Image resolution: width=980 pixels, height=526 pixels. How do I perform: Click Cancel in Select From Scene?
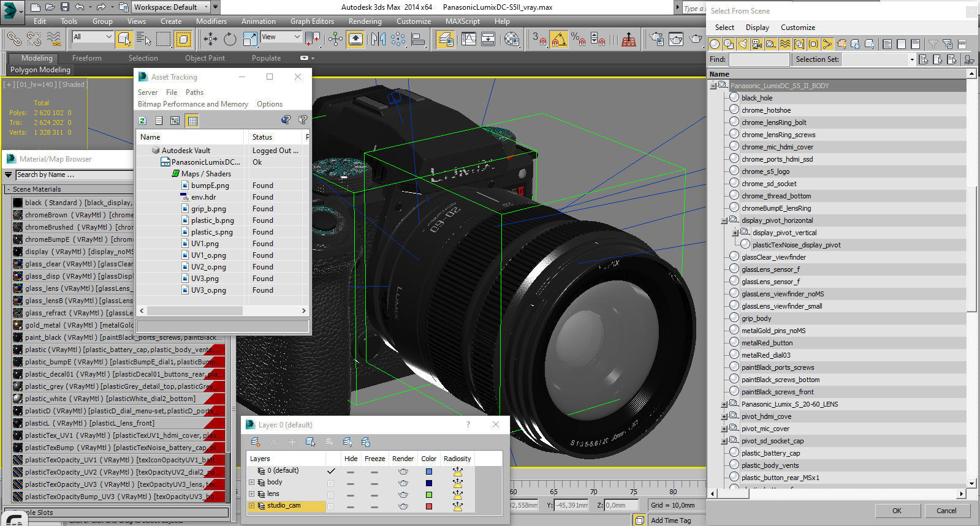[946, 511]
